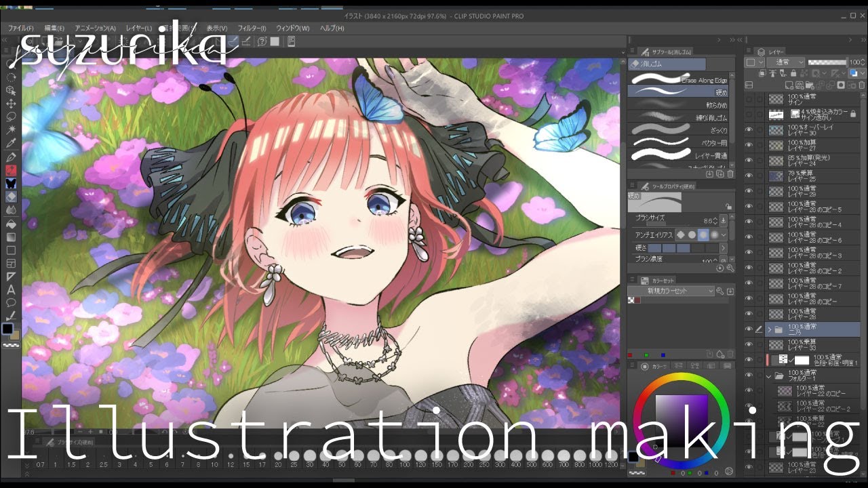Select the butterfly Decoration tool
The width and height of the screenshot is (868, 488).
click(x=11, y=183)
